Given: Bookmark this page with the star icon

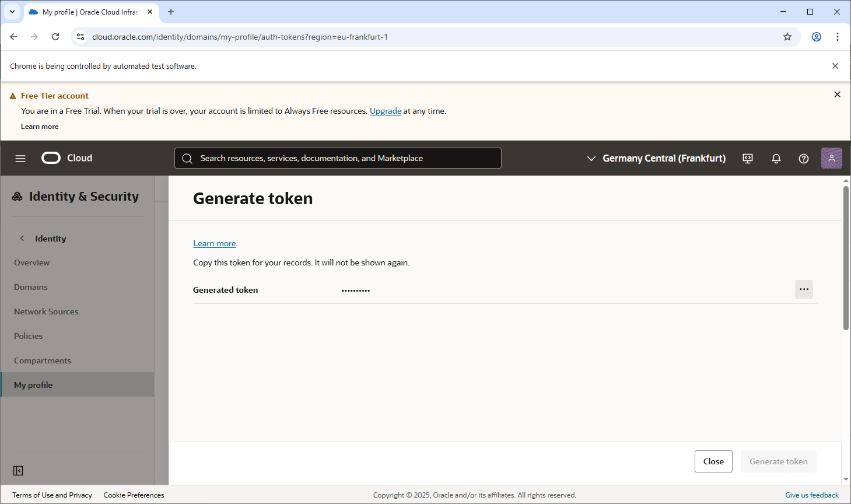Looking at the screenshot, I should (787, 37).
